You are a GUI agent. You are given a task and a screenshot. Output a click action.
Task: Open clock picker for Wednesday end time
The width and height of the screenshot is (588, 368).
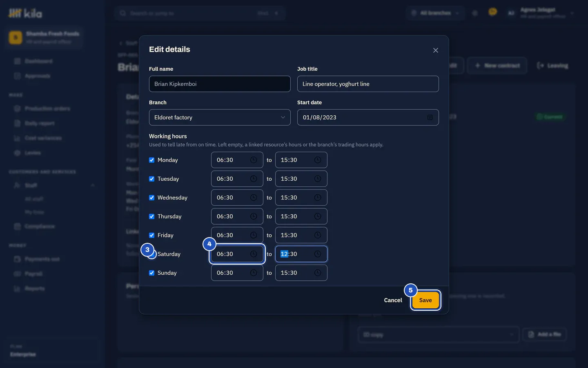pos(318,197)
